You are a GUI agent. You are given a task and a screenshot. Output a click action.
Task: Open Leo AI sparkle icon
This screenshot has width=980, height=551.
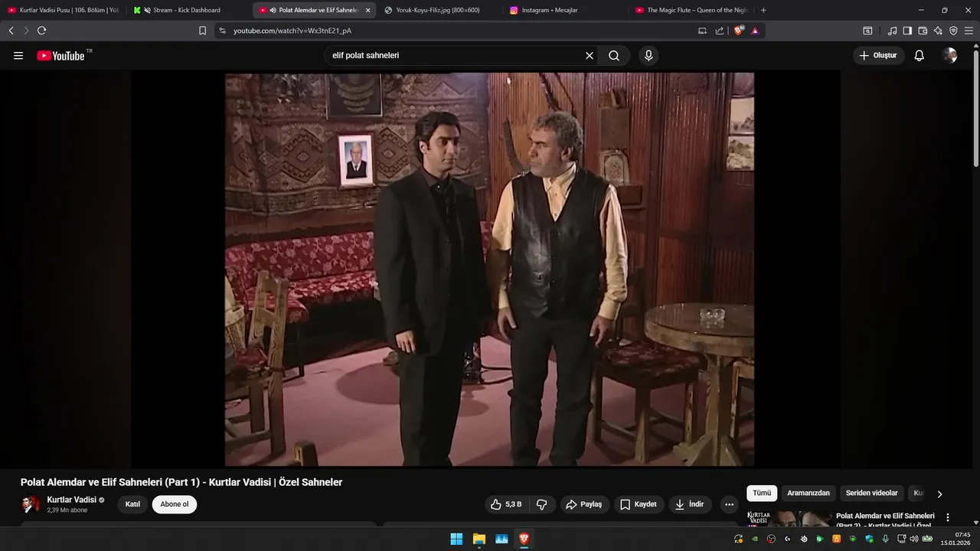938,31
